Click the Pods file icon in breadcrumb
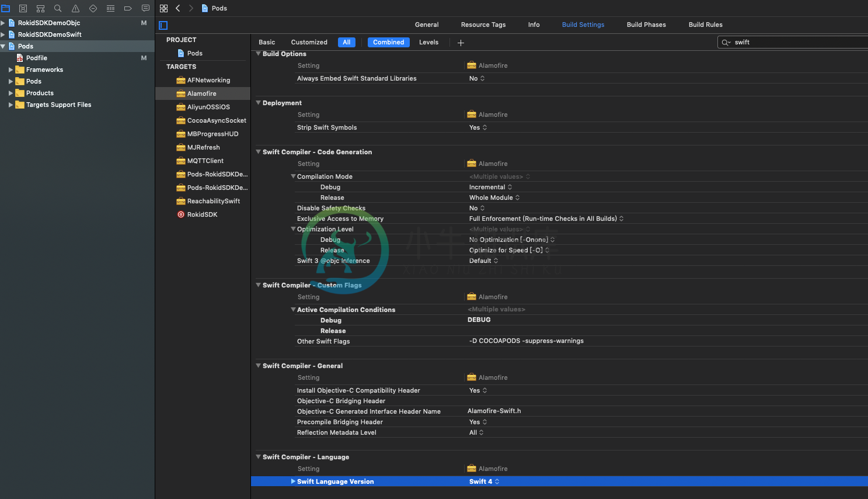This screenshot has width=868, height=499. click(x=205, y=8)
